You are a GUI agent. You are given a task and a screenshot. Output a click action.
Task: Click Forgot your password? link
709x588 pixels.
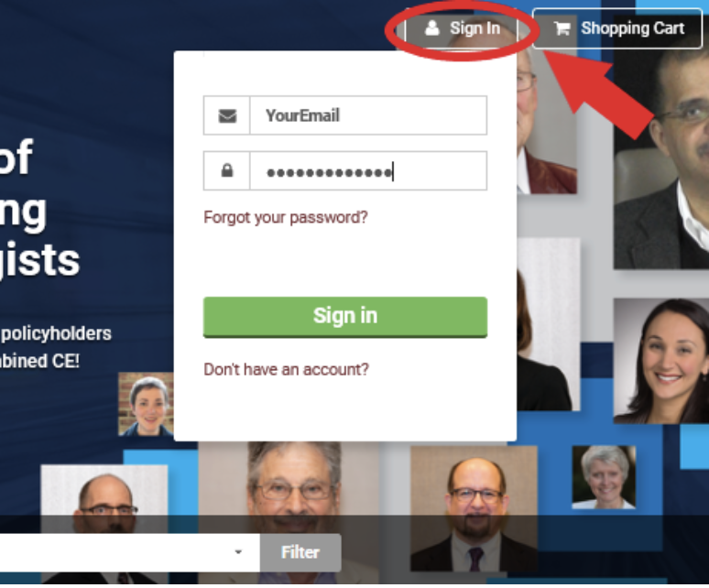point(286,217)
